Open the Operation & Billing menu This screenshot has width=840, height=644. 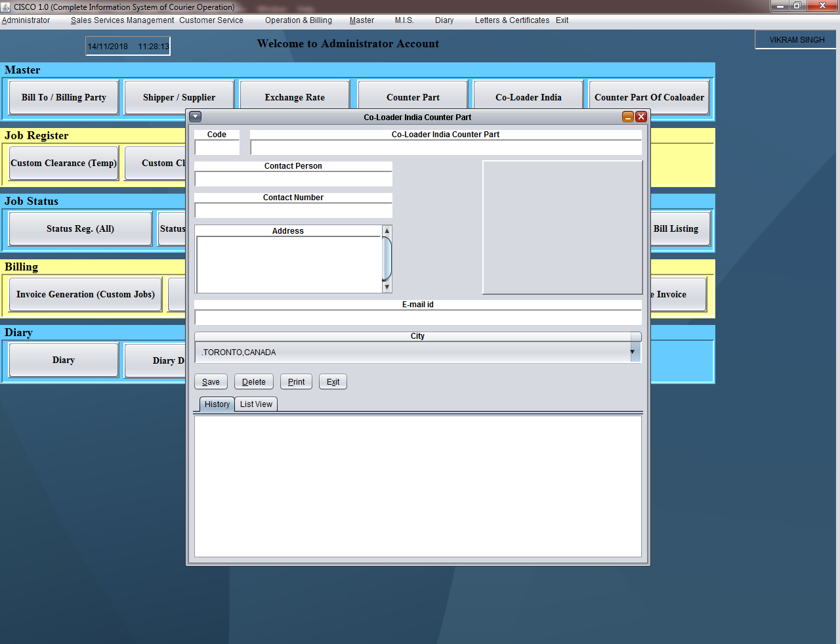299,20
